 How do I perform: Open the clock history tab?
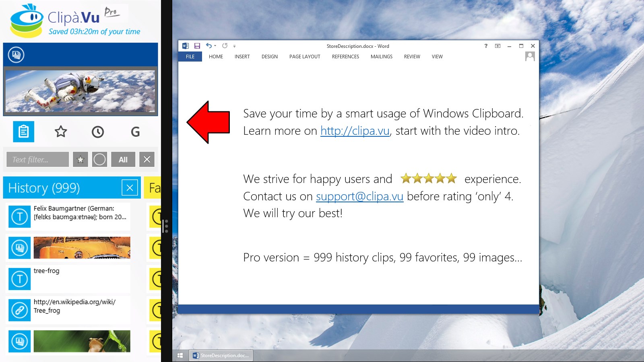coord(98,132)
